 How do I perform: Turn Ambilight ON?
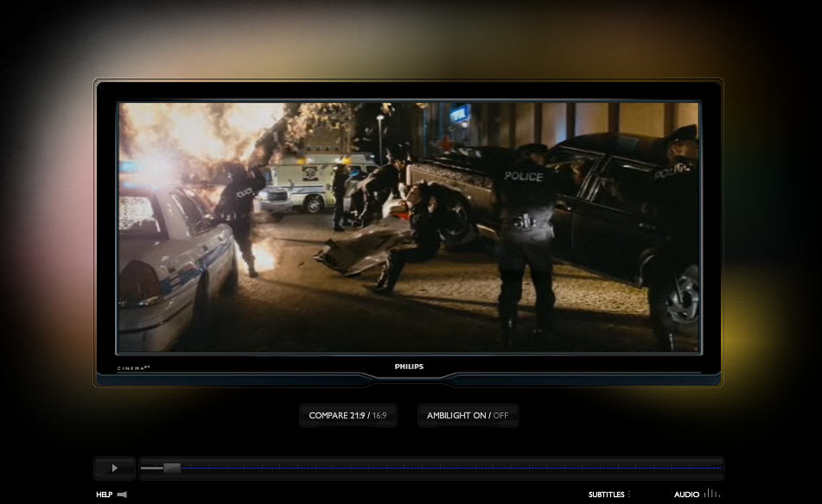tap(480, 415)
